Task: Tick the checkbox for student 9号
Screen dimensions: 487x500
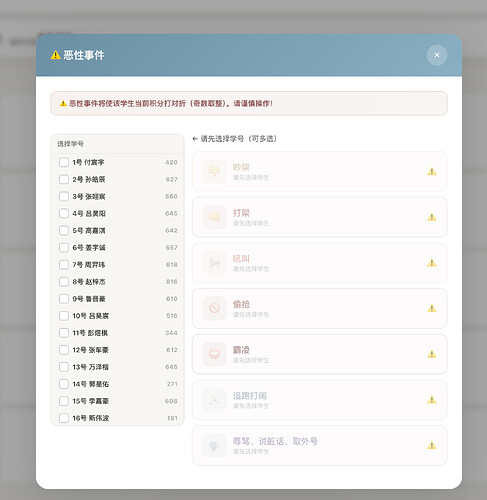Action: (64, 299)
